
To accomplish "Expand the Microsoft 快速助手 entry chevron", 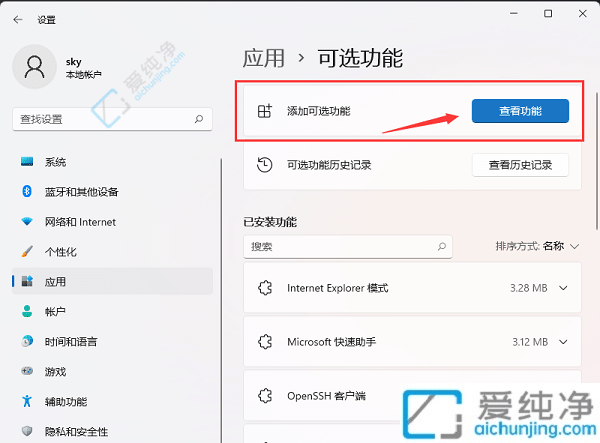I will coord(563,342).
